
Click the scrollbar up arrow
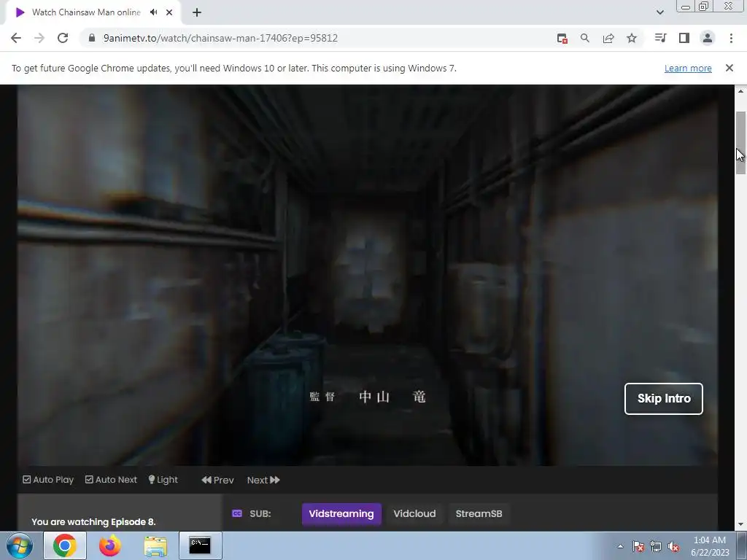point(740,91)
